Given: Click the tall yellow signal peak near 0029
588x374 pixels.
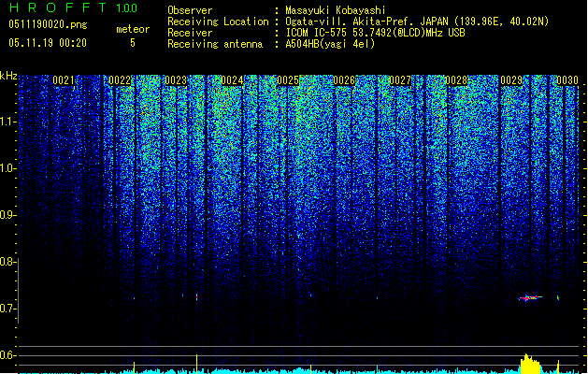Looking at the screenshot, I should click(530, 364).
